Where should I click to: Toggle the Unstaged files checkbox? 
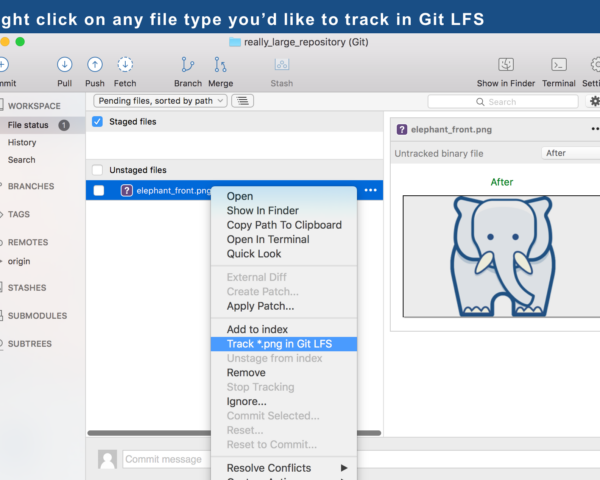(97, 170)
